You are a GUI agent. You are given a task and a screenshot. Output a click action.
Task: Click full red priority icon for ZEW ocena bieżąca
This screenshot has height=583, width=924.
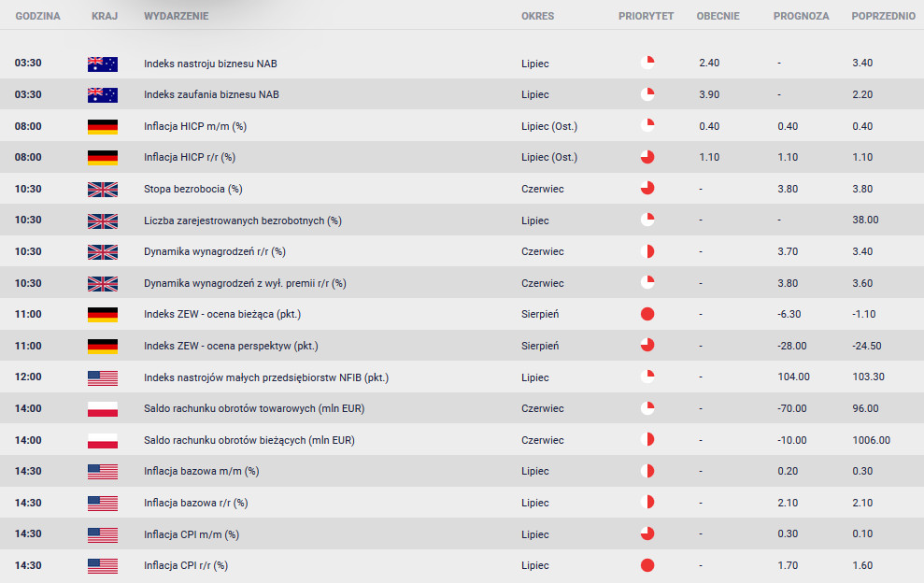[647, 314]
